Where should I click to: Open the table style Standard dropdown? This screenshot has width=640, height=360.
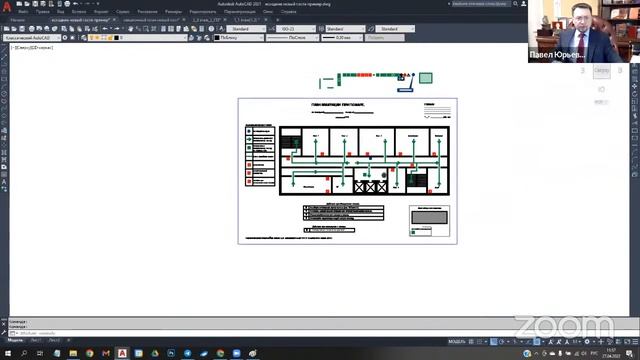pos(345,29)
